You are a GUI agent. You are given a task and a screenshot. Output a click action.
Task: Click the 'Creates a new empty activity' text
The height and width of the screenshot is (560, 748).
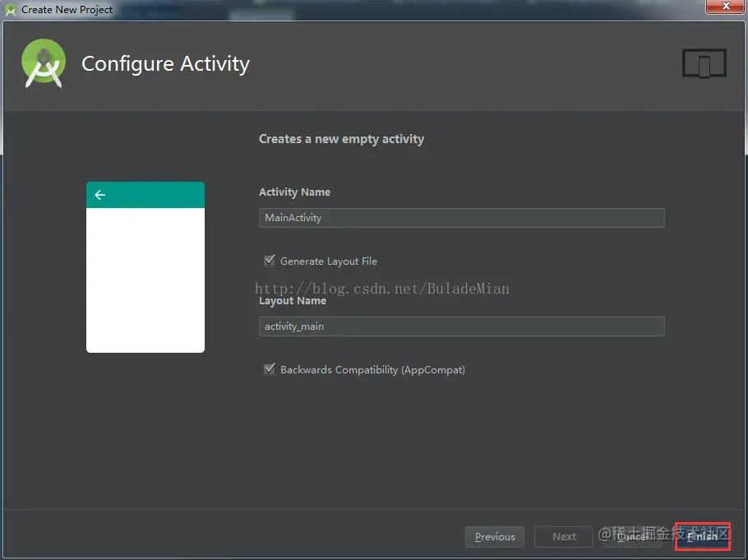(x=342, y=139)
